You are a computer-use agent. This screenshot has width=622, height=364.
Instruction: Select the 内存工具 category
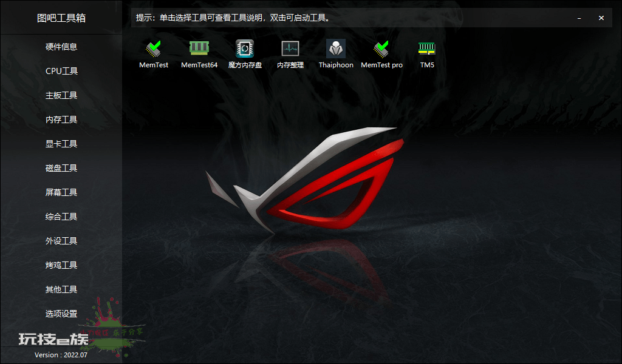pyautogui.click(x=61, y=120)
